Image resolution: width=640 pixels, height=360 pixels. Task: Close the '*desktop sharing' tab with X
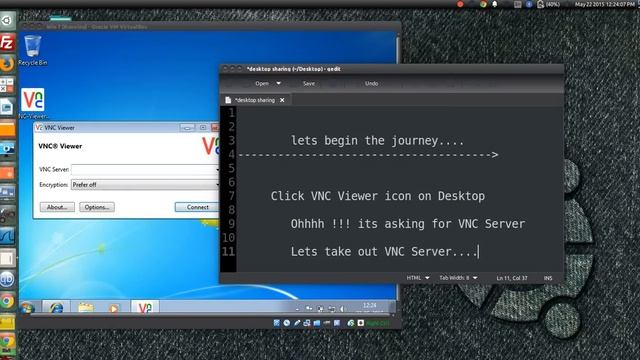(282, 100)
